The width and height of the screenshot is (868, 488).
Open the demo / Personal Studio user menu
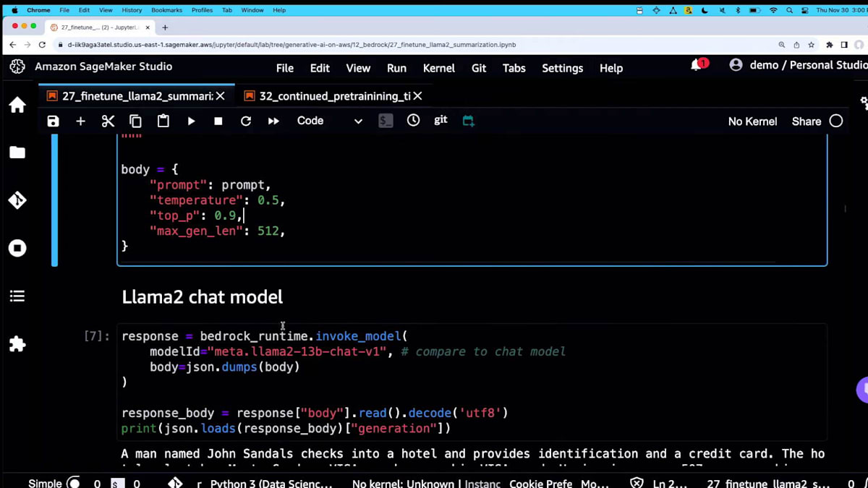(x=798, y=65)
